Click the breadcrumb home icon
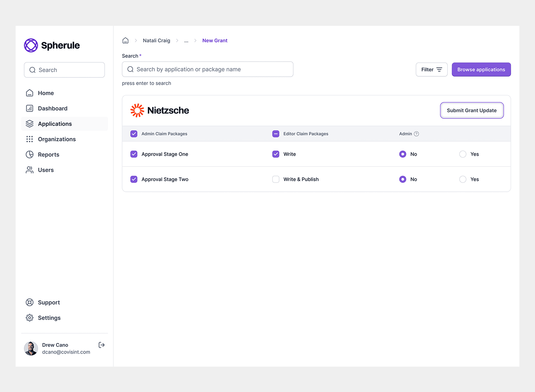Screen dimensions: 535x392 coord(125,40)
